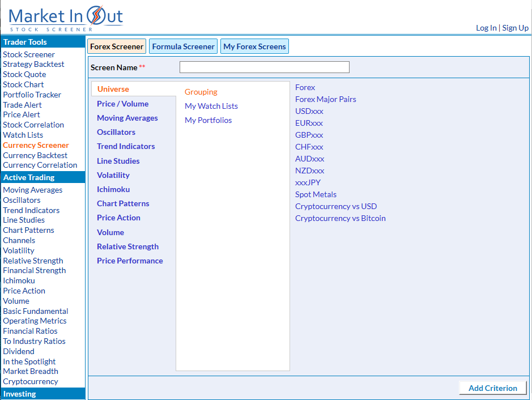Image resolution: width=532 pixels, height=400 pixels.
Task: Open Portfolio Tracker sidebar link
Action: coord(32,95)
